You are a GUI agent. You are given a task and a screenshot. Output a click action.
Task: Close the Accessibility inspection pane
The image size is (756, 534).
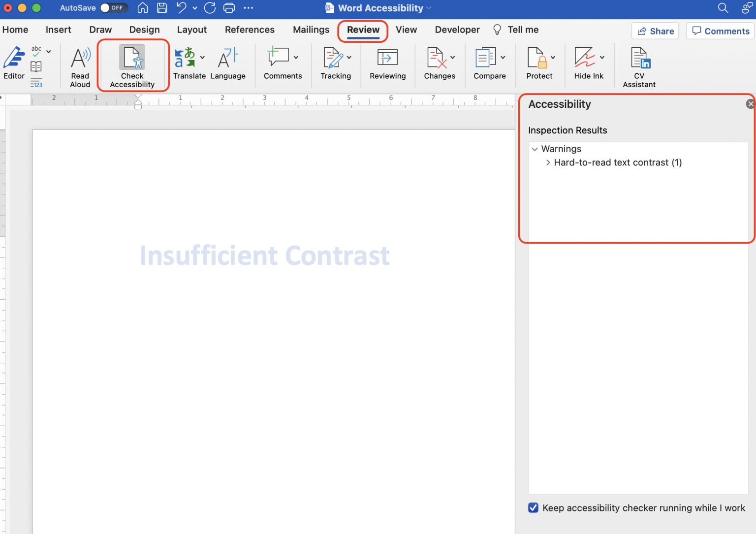(750, 104)
